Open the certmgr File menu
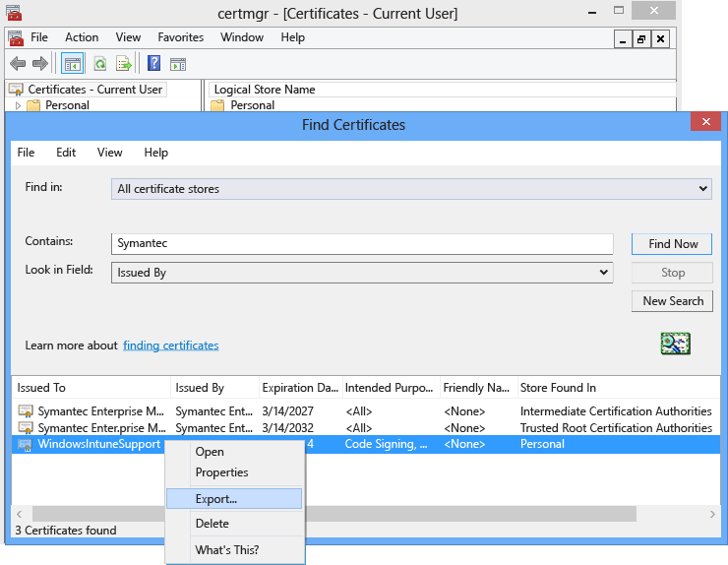Image resolution: width=728 pixels, height=565 pixels. (39, 37)
